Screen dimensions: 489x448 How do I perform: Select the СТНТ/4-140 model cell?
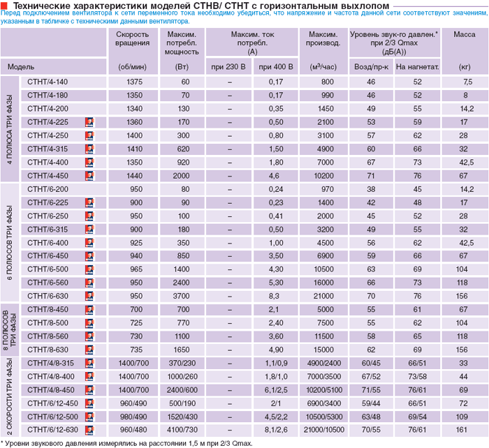click(x=64, y=82)
